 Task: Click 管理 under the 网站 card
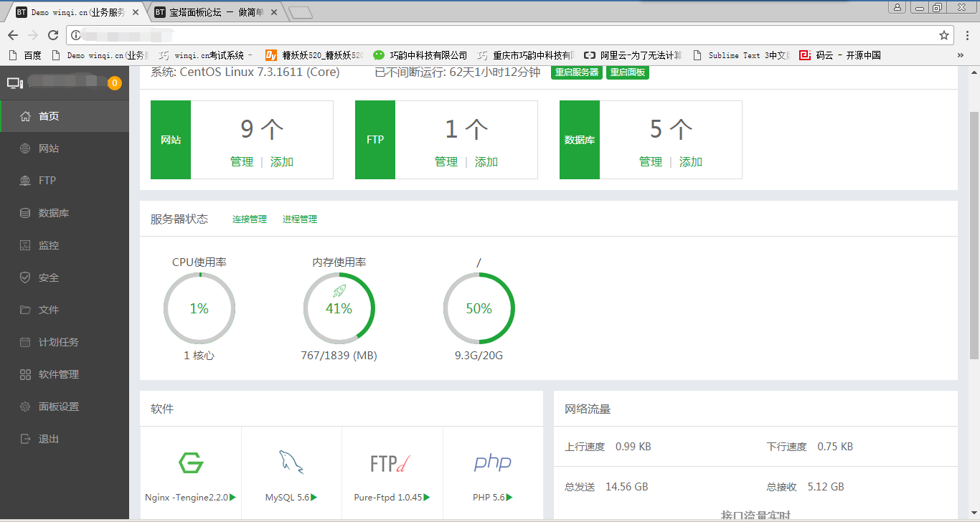pos(242,162)
